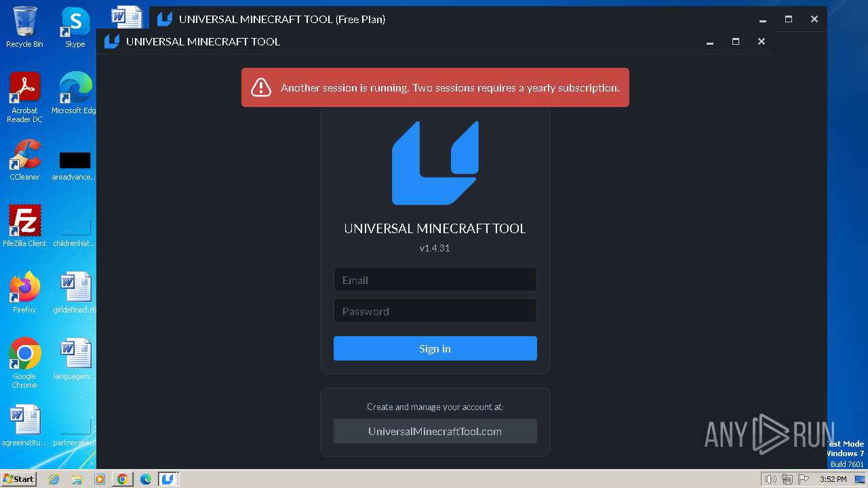Open the UniversalMinecraftTool.com link button
Screen dimensions: 868x488
[x=435, y=431]
